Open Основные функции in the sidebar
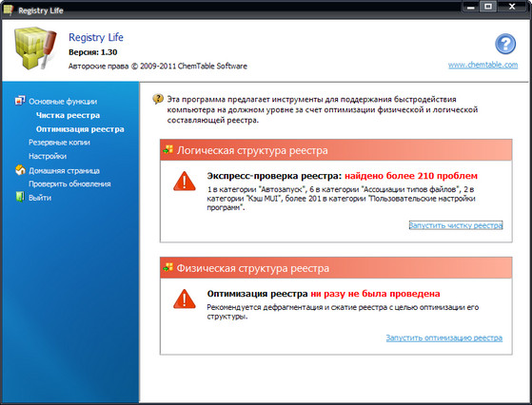Screen dimensions: 532x405 63,102
